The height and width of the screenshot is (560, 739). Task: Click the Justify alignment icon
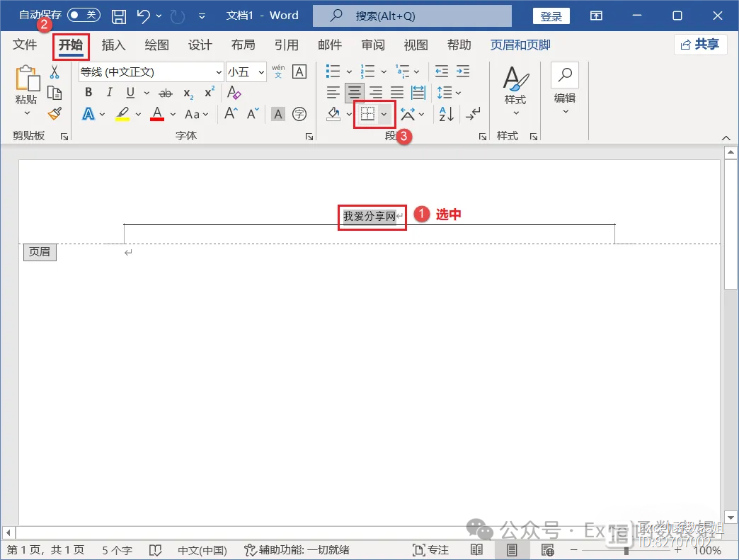(397, 93)
